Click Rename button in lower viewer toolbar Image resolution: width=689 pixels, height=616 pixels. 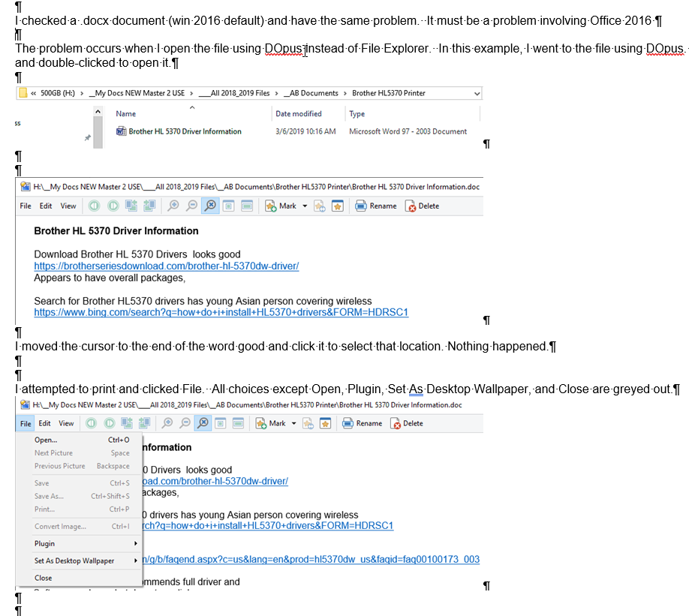click(363, 423)
